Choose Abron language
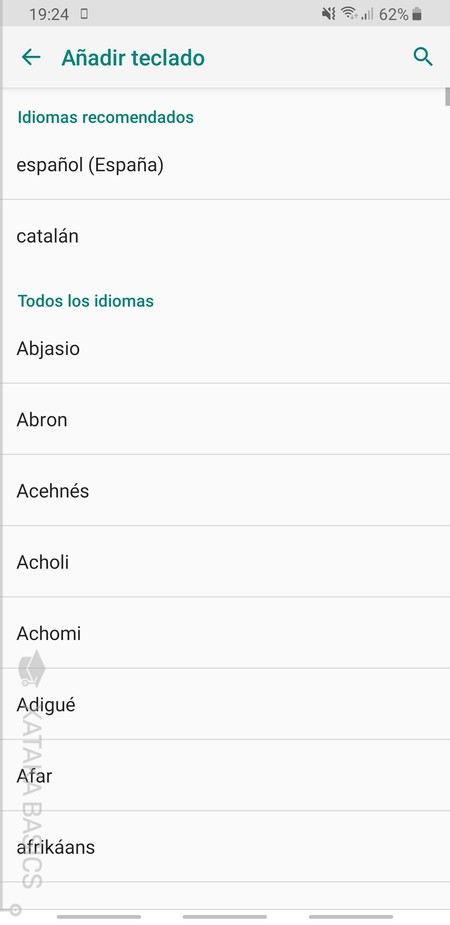450x925 pixels. point(225,419)
